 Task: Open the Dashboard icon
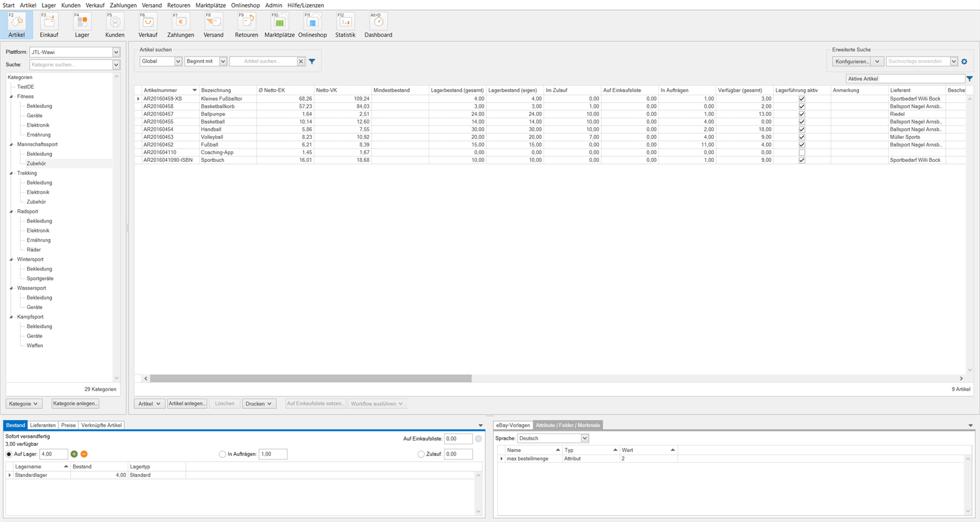pos(378,25)
